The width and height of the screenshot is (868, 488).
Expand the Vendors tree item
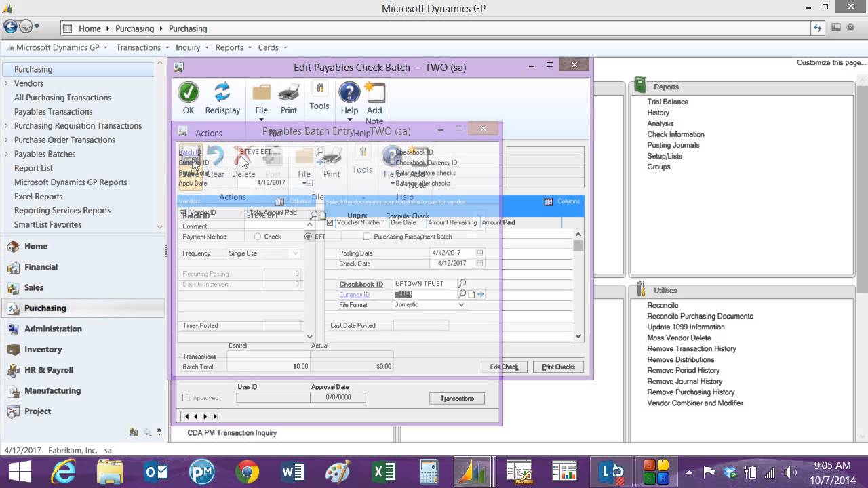pyautogui.click(x=6, y=83)
